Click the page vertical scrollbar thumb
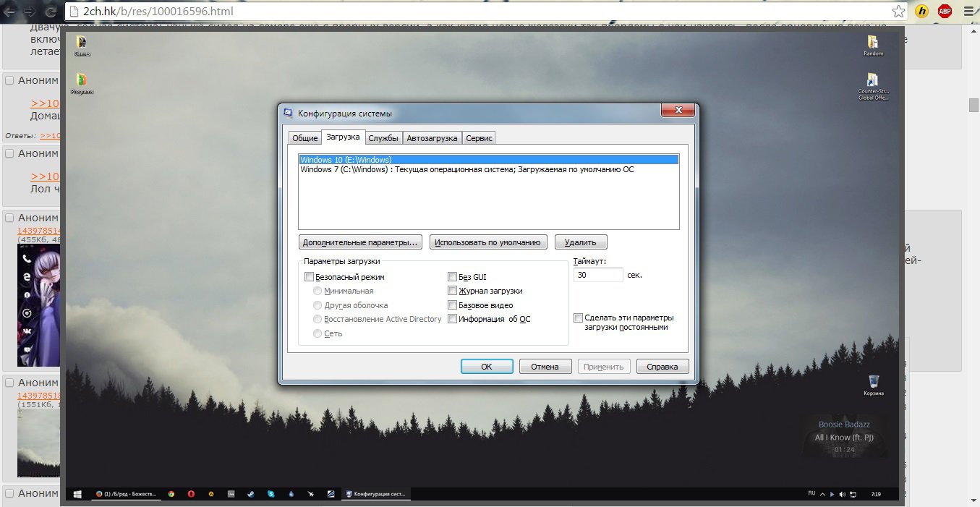Image resolution: width=980 pixels, height=507 pixels. pyautogui.click(x=973, y=105)
